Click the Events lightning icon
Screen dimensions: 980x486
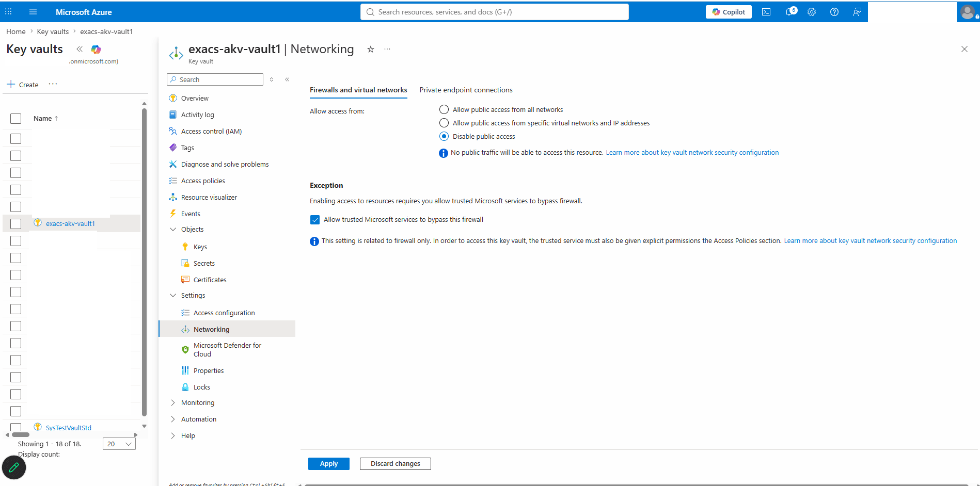click(x=173, y=214)
